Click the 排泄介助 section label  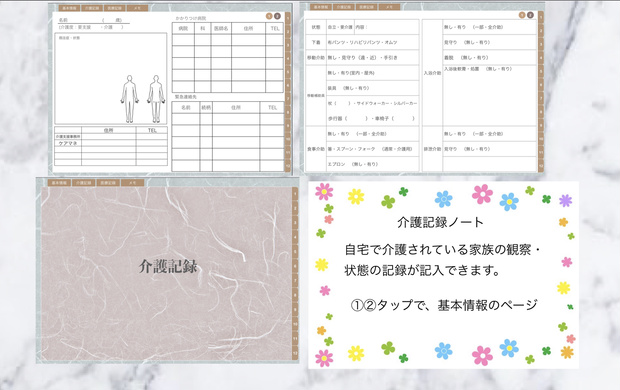[x=432, y=149]
